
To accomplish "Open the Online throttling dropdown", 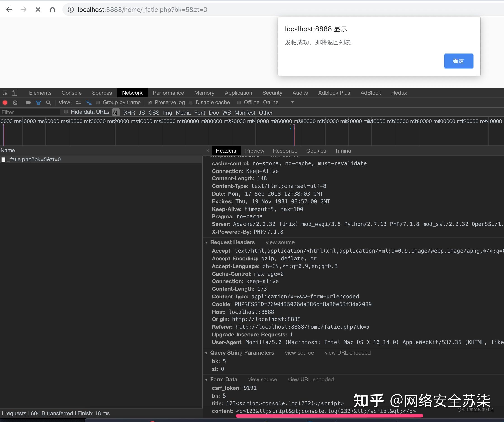I will [x=292, y=102].
